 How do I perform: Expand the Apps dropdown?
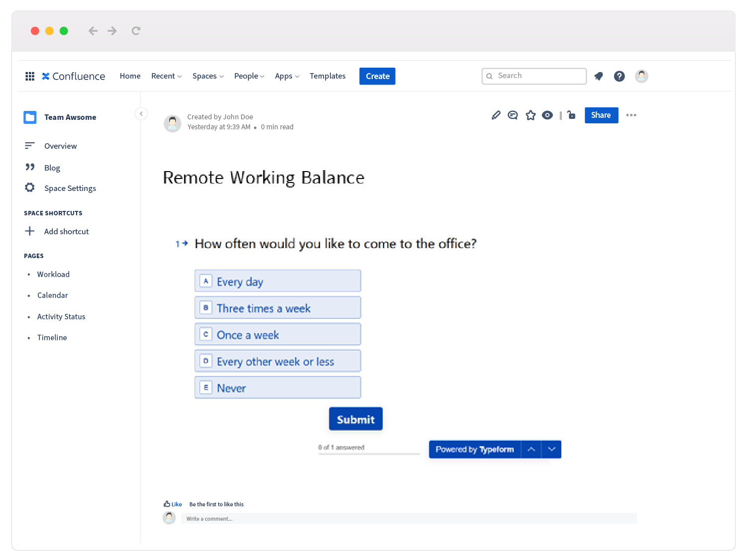[287, 76]
